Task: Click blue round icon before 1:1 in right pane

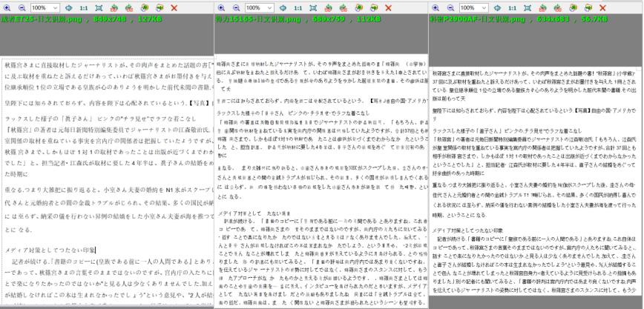Action: click(497, 8)
